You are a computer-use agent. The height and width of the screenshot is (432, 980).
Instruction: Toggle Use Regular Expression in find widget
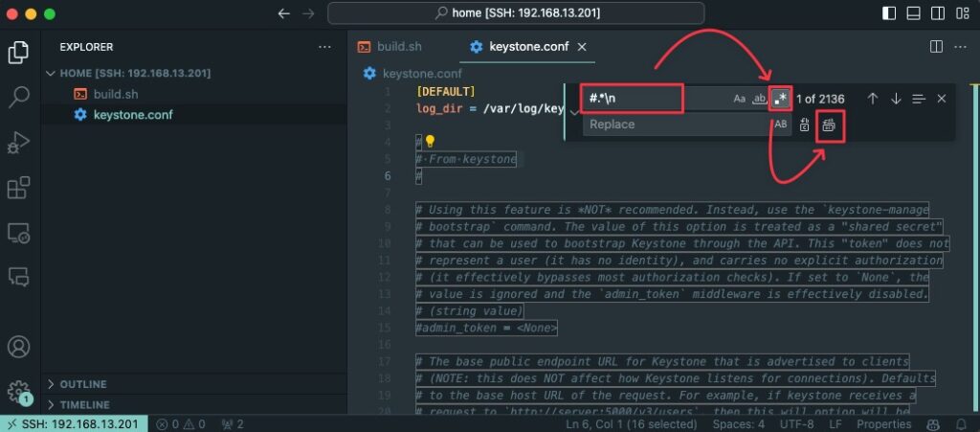[x=780, y=99]
